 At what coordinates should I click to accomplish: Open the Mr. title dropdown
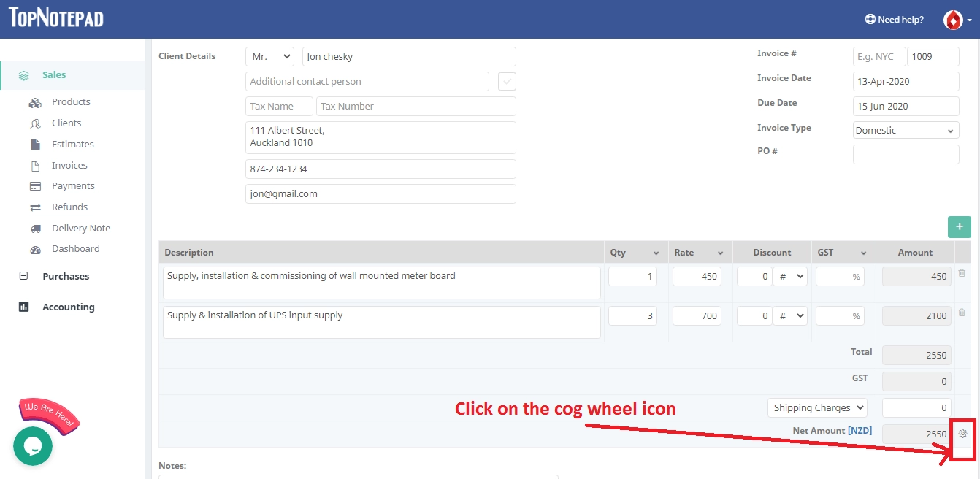269,57
